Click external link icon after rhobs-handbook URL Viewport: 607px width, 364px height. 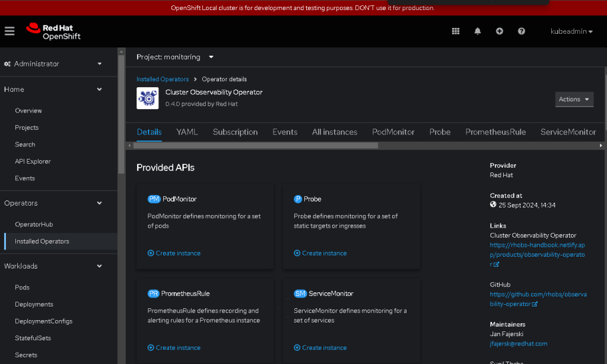coord(496,264)
